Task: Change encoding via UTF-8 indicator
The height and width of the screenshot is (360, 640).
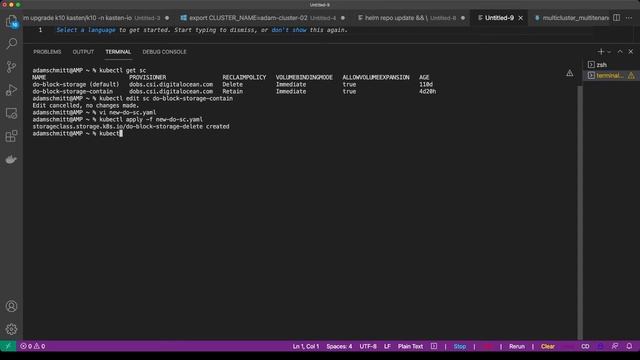Action: [x=368, y=346]
